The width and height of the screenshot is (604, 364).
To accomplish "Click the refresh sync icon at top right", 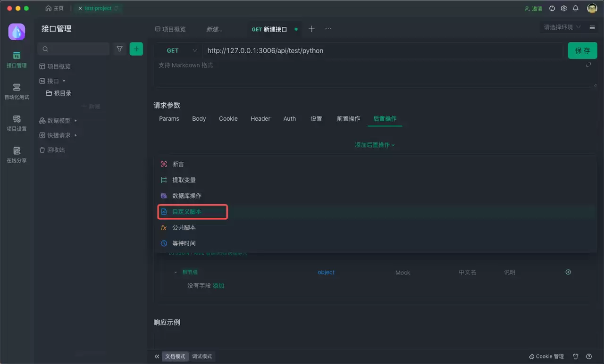I will click(552, 8).
